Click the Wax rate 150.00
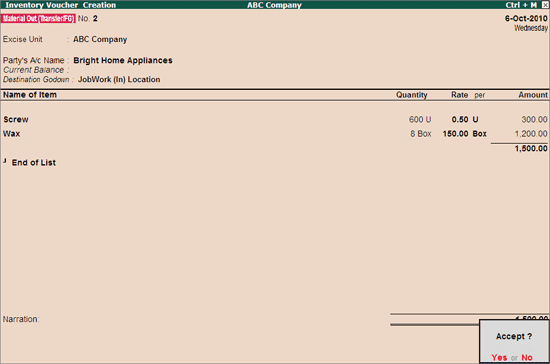Viewport: 550px width, 364px height. point(455,134)
